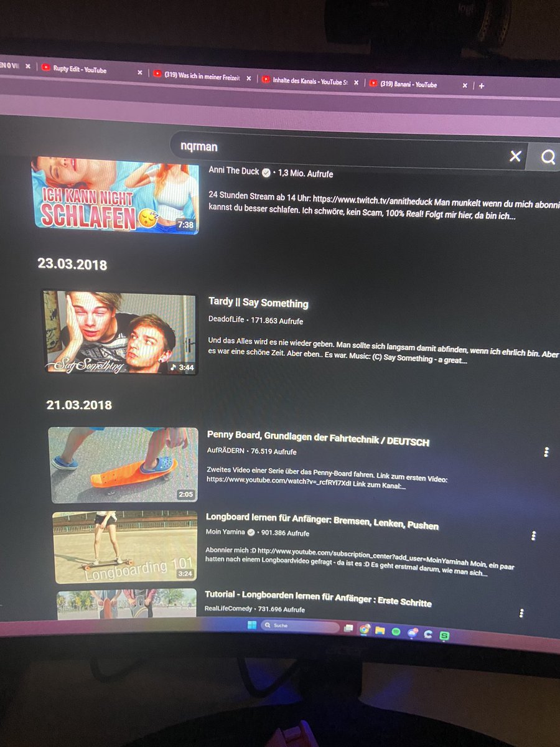Click the '21.03.2018' date heading

[x=79, y=405]
